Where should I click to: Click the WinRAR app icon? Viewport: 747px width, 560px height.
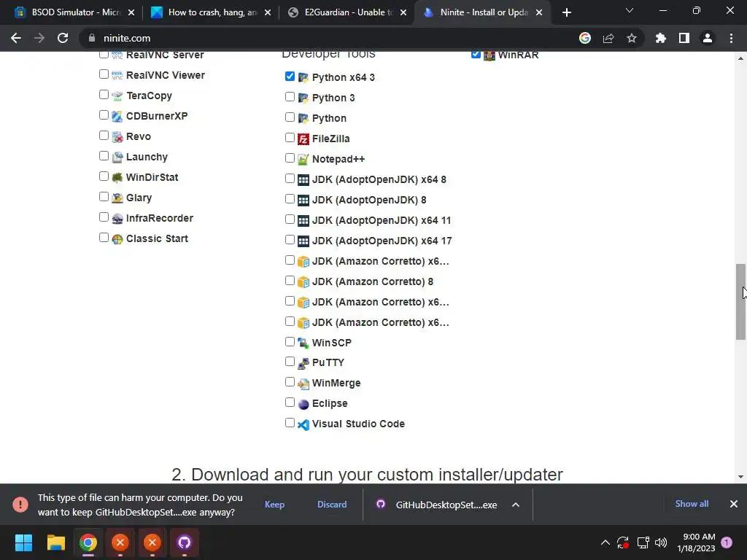(489, 55)
